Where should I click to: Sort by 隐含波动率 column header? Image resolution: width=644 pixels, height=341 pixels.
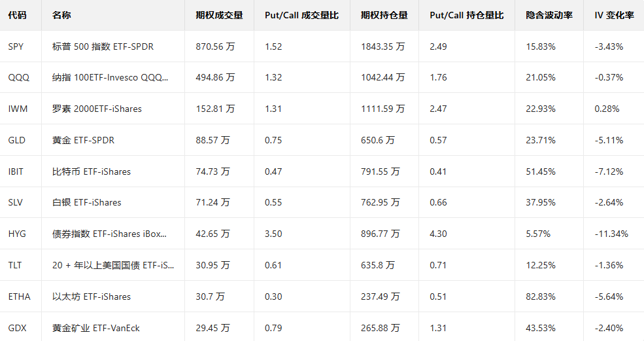549,15
